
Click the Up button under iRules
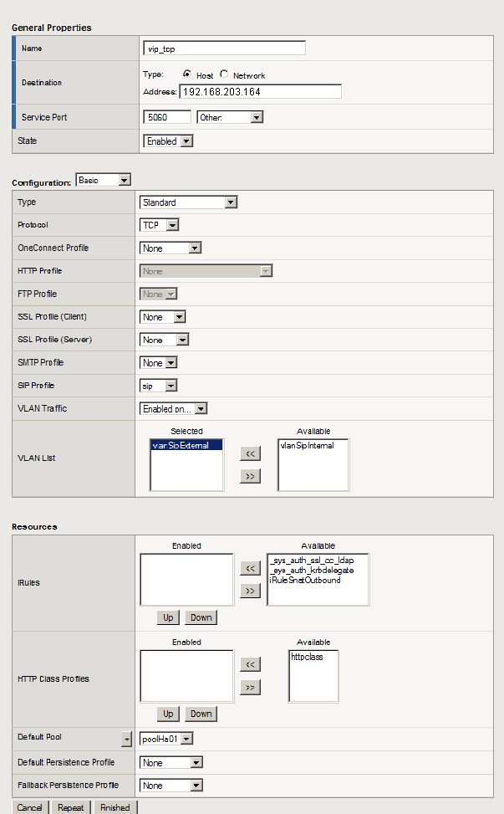pos(168,617)
